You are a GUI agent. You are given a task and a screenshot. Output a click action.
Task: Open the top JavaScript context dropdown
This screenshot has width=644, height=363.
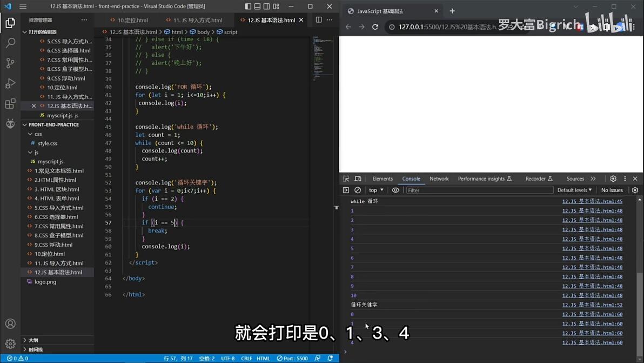coord(376,190)
